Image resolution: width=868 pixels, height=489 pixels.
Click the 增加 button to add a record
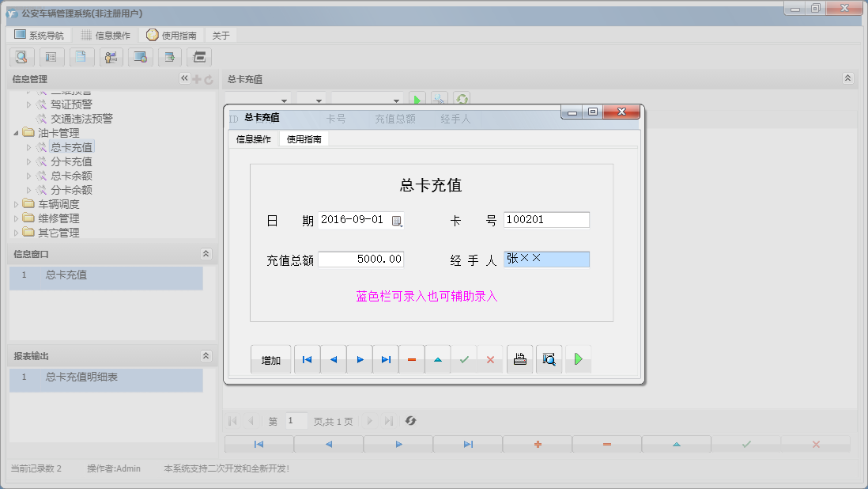click(x=270, y=358)
